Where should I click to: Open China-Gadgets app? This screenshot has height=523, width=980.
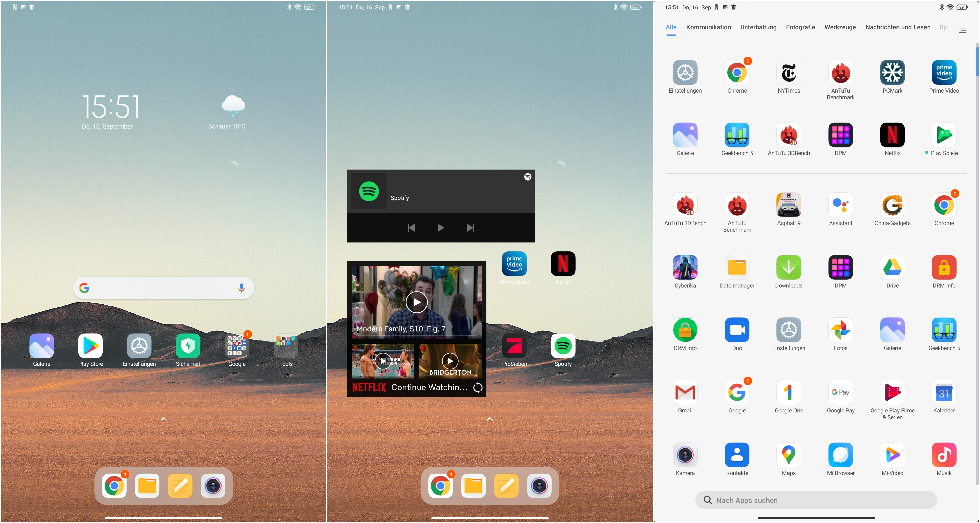892,205
